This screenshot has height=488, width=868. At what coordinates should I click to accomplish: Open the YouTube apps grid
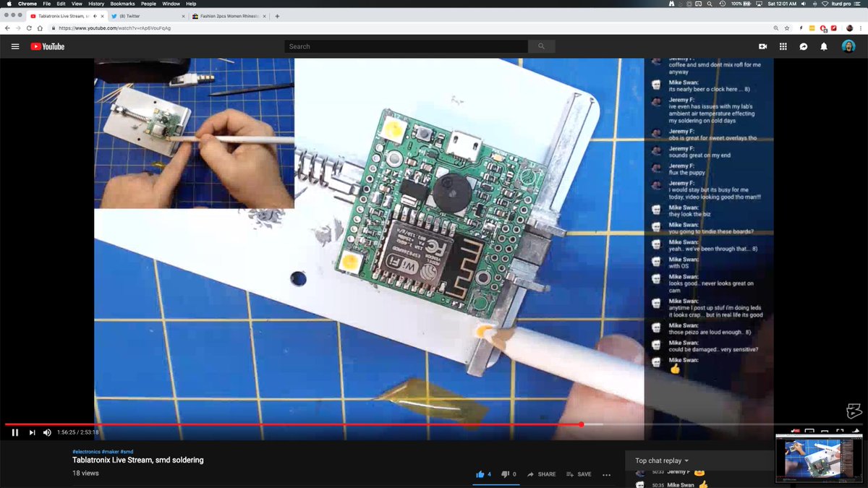pos(783,46)
